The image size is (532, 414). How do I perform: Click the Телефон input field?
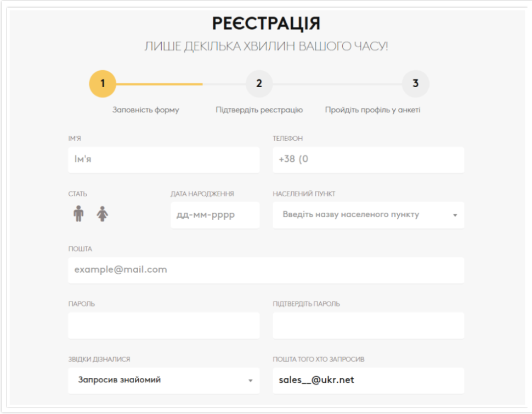pyautogui.click(x=368, y=160)
